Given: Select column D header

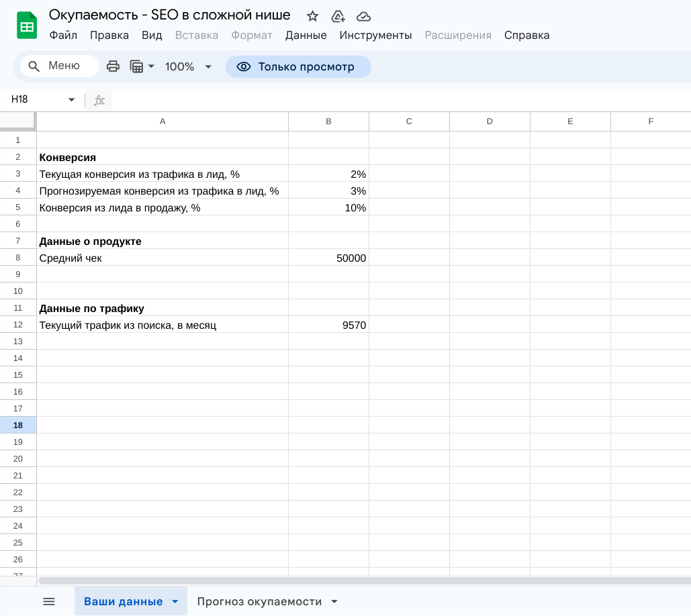Looking at the screenshot, I should coord(490,121).
